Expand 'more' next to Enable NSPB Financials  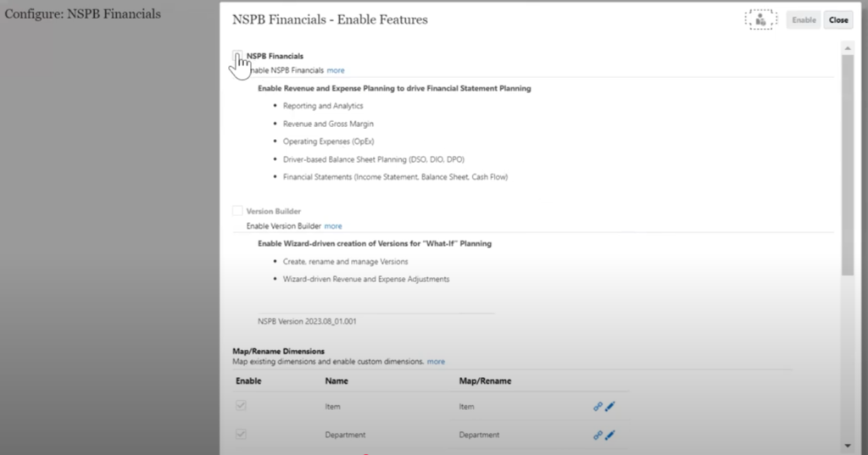336,70
